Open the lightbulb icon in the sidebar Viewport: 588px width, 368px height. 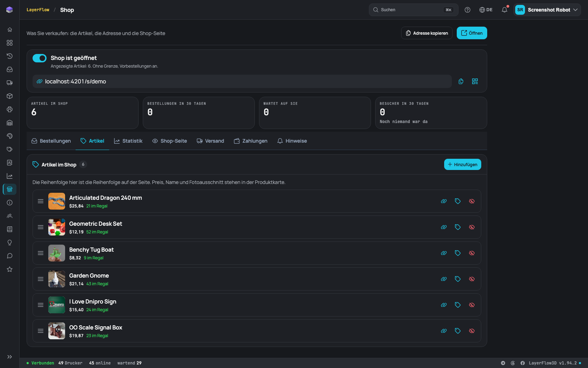click(10, 243)
